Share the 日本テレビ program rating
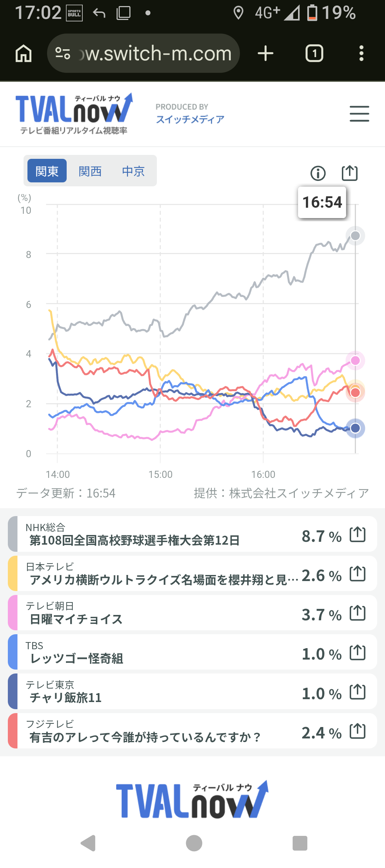 [x=358, y=574]
